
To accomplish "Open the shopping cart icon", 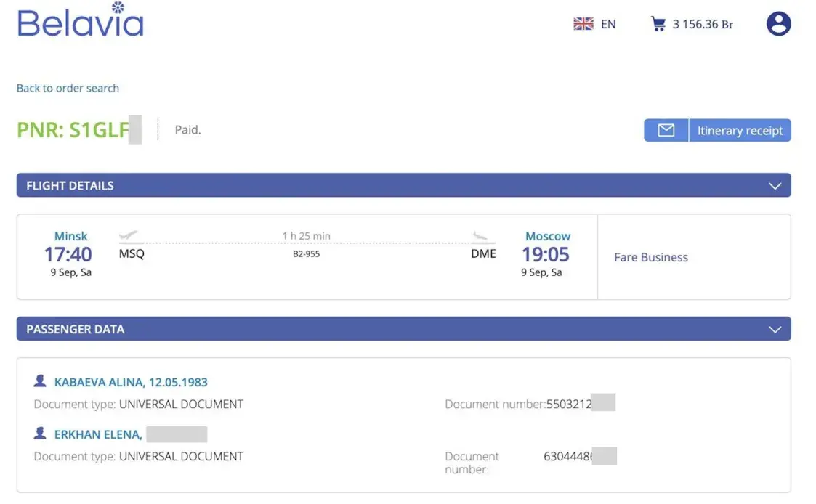I will tap(658, 24).
